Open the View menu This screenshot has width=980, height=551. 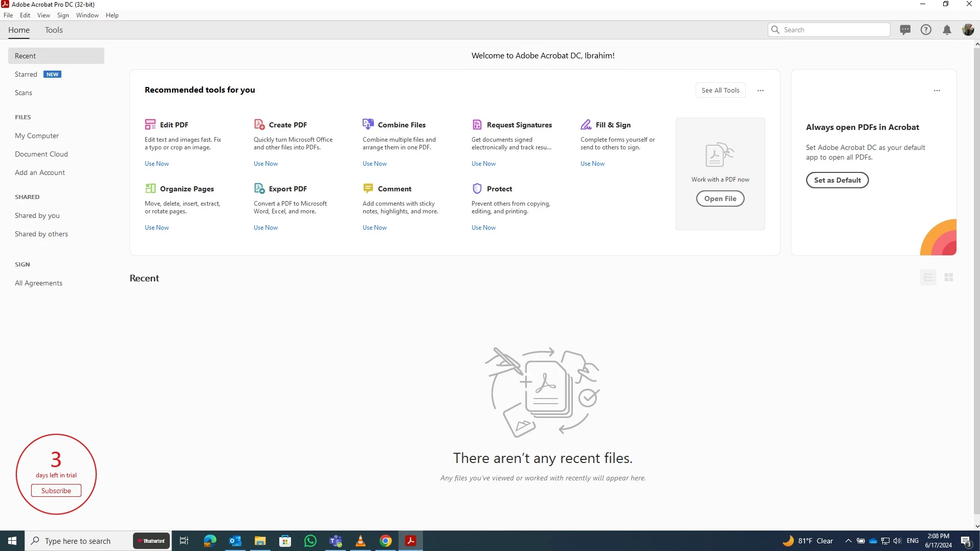43,15
